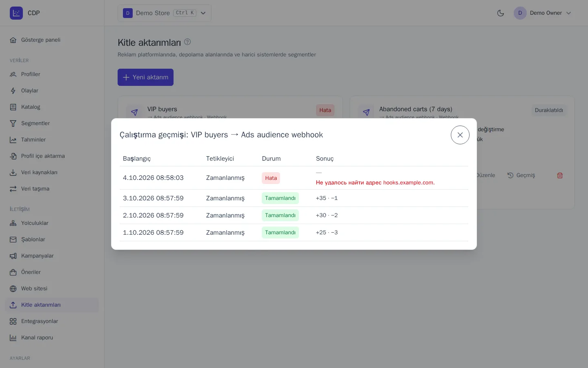Click the Hata status in history table
Screen dimensions: 588x368
tap(271, 178)
